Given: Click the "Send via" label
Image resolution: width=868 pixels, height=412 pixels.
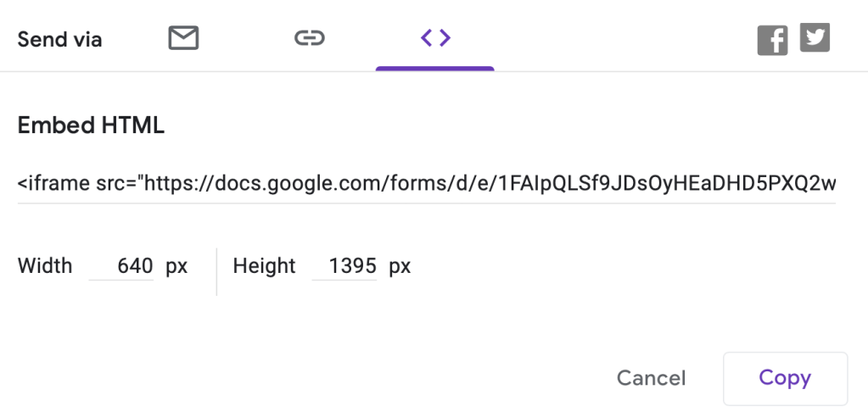Looking at the screenshot, I should coord(59,39).
